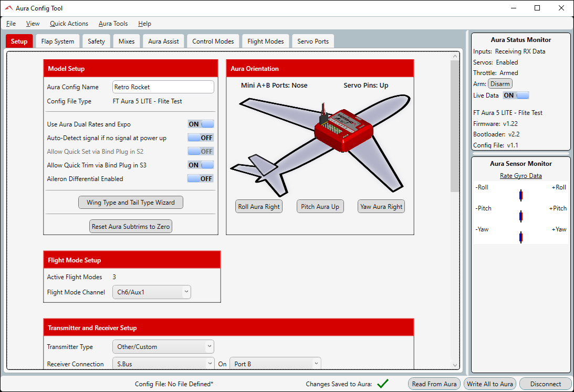The image size is (574, 392).
Task: Enable Auto-Detect signal at power up
Action: (201, 138)
